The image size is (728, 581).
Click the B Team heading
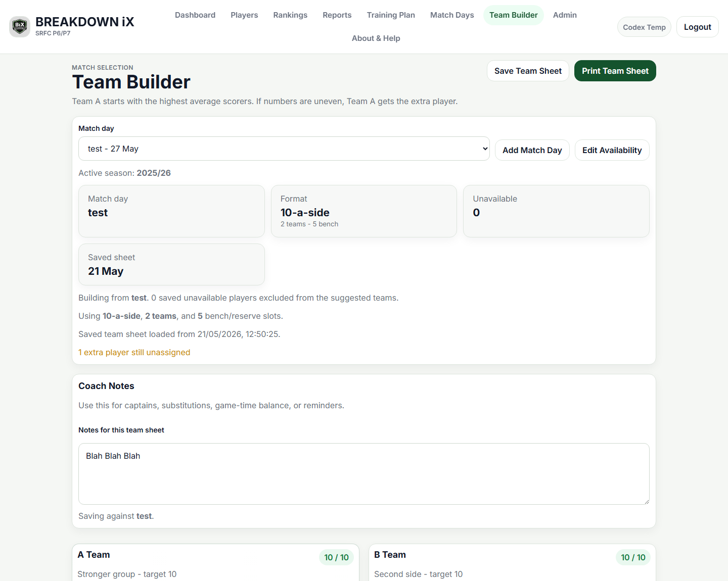(390, 555)
